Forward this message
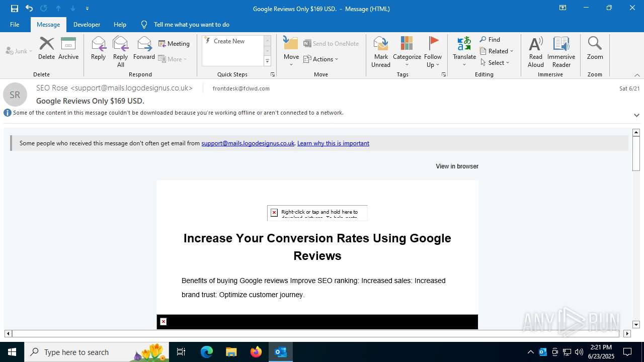This screenshot has width=644, height=362. 144,48
